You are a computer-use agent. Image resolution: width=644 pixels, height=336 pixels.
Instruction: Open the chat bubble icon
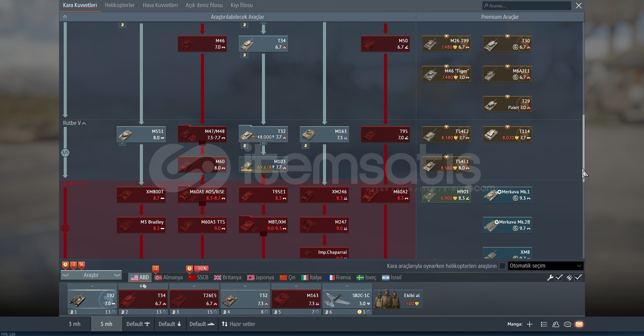568,324
